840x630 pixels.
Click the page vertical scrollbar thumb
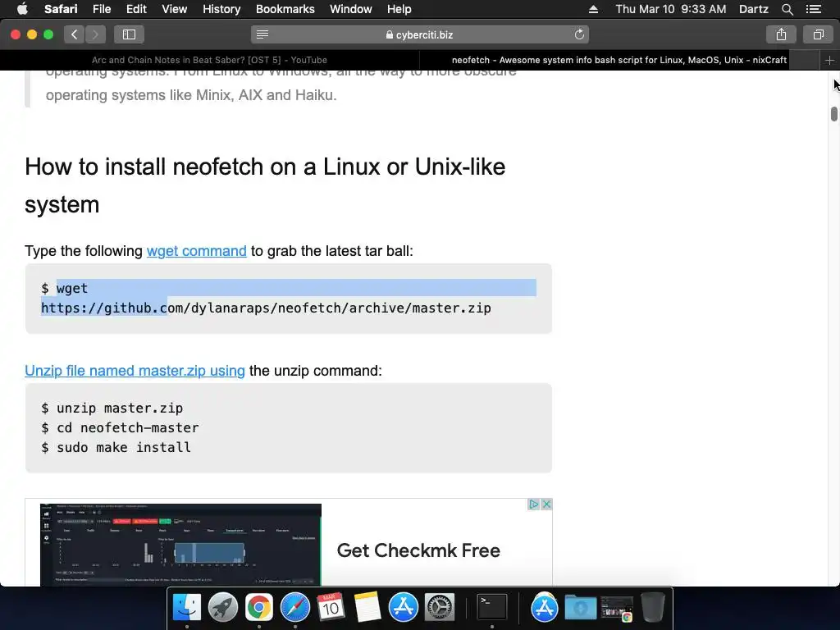[x=834, y=114]
